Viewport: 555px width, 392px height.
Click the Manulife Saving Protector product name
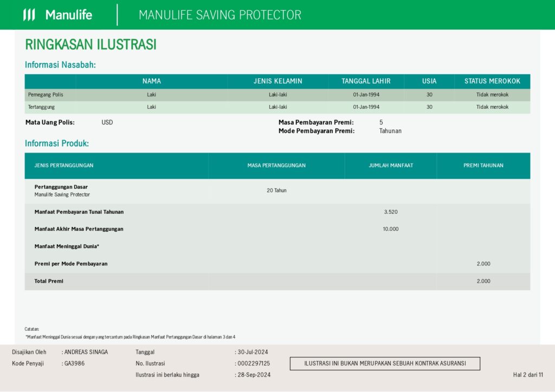click(62, 194)
